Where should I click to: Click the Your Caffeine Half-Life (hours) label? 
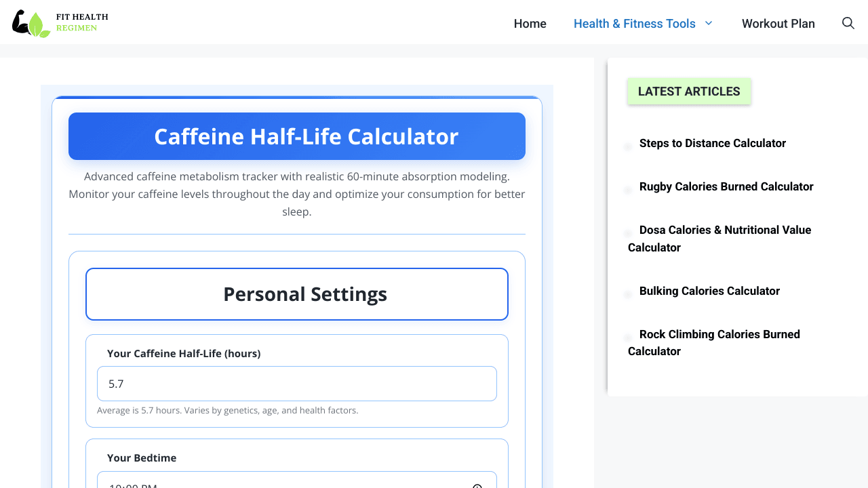(x=184, y=353)
